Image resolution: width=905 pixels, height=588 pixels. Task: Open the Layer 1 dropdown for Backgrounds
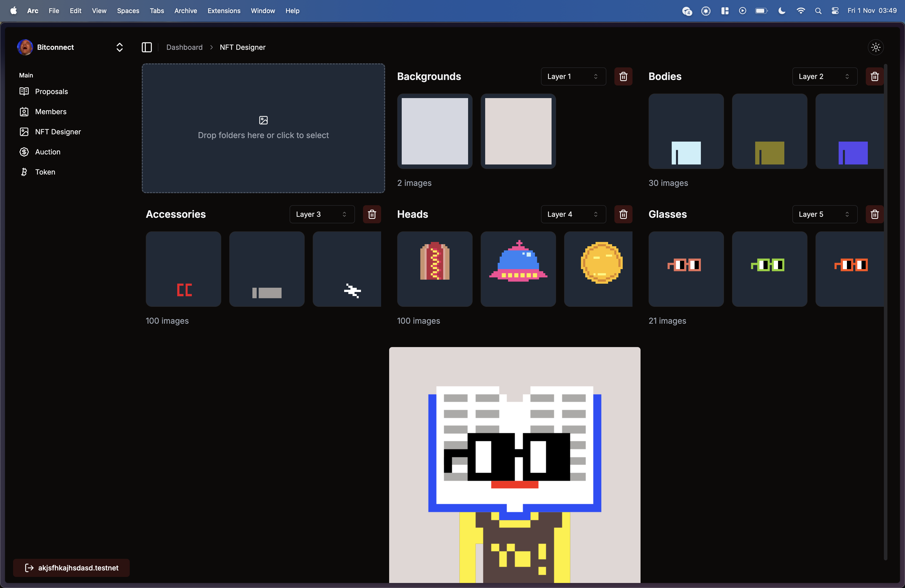(x=573, y=76)
